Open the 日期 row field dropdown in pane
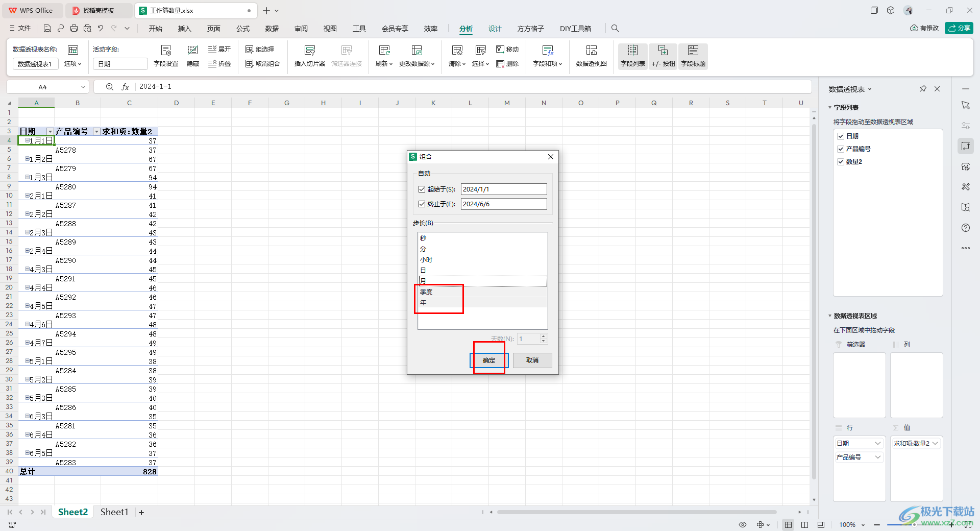The width and height of the screenshot is (980, 531). tap(878, 443)
